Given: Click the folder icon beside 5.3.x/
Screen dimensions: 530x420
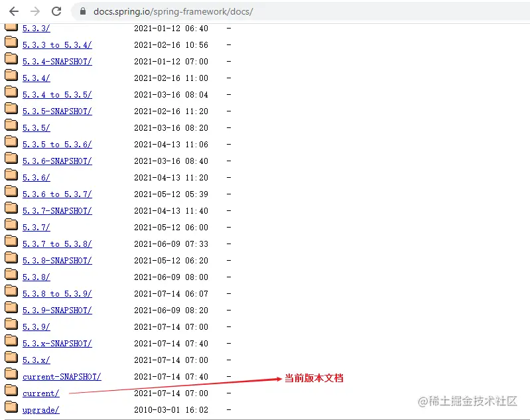Looking at the screenshot, I should 11,357.
